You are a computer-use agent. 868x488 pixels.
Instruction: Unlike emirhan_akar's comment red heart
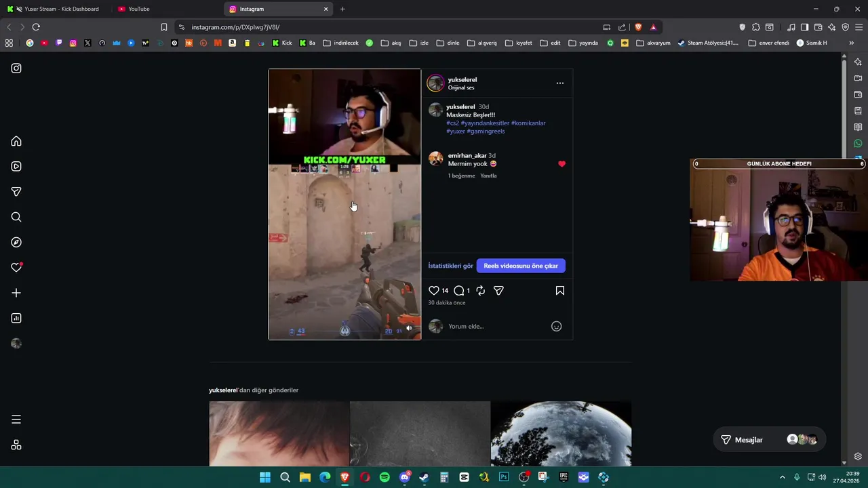pyautogui.click(x=561, y=164)
